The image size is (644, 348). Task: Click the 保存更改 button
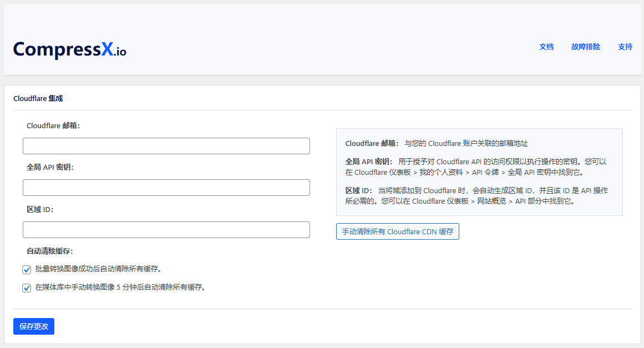pos(34,326)
